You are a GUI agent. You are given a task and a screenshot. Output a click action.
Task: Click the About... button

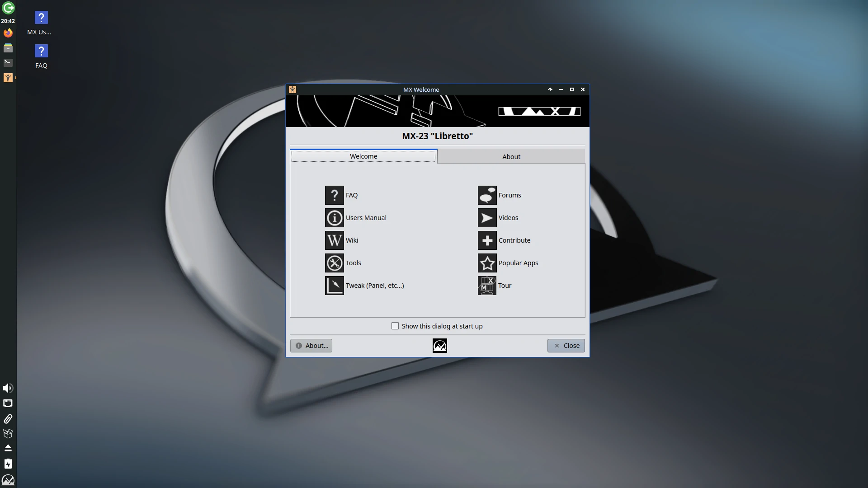(311, 346)
